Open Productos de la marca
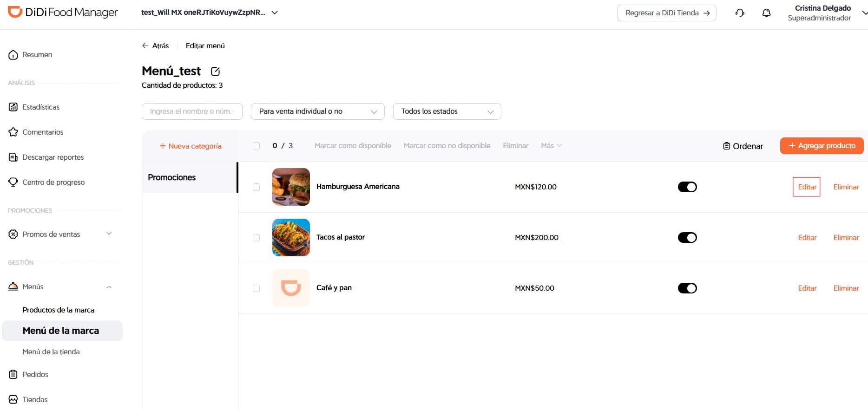The height and width of the screenshot is (410, 868). (x=59, y=310)
